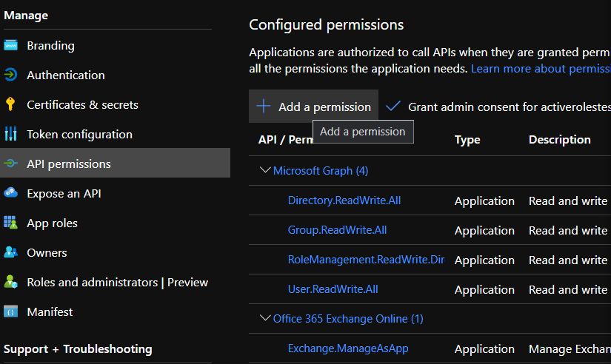Open the Microsoft Graph (4) link

click(x=321, y=170)
